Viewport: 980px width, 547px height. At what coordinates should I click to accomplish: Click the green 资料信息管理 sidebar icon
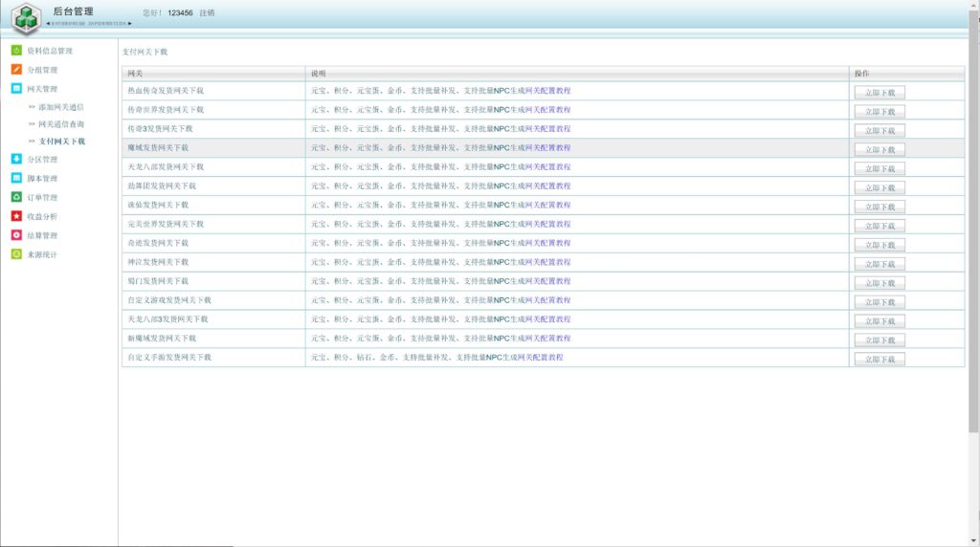click(16, 51)
